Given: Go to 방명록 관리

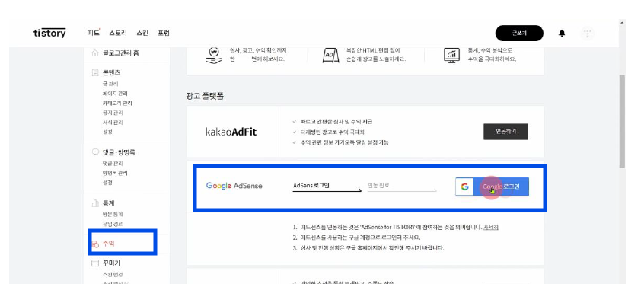Looking at the screenshot, I should [115, 173].
